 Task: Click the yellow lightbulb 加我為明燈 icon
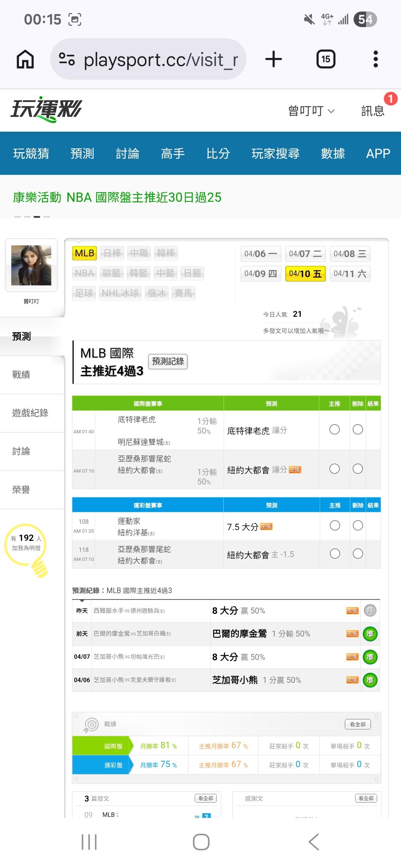(x=27, y=549)
